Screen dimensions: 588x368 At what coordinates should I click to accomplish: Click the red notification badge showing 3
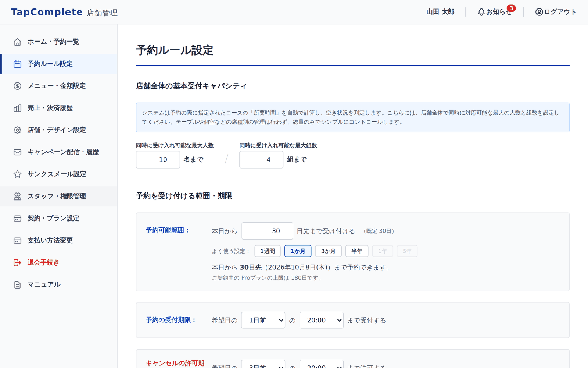point(511,8)
